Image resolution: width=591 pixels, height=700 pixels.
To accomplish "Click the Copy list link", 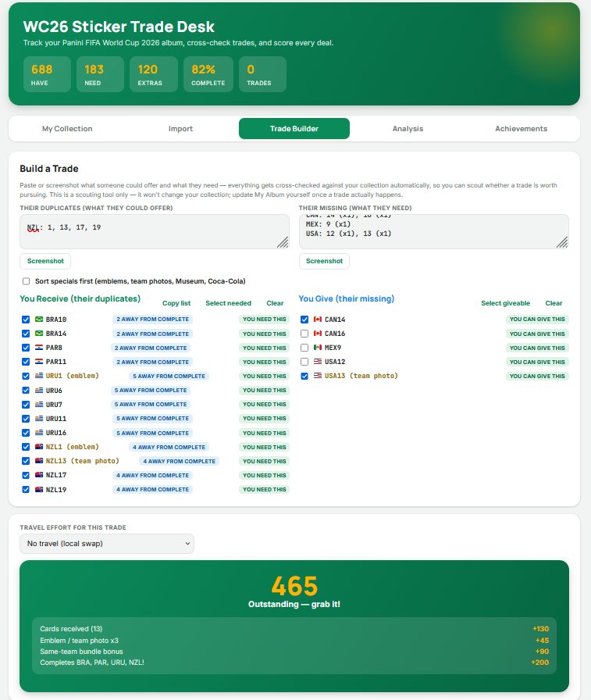I will click(176, 303).
